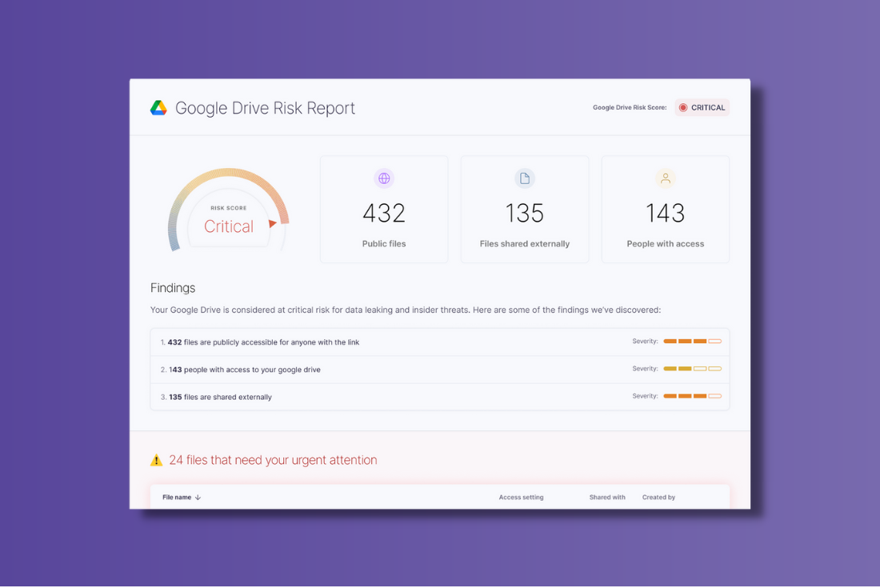880x588 pixels.
Task: Click the Access setting column header
Action: 521,497
